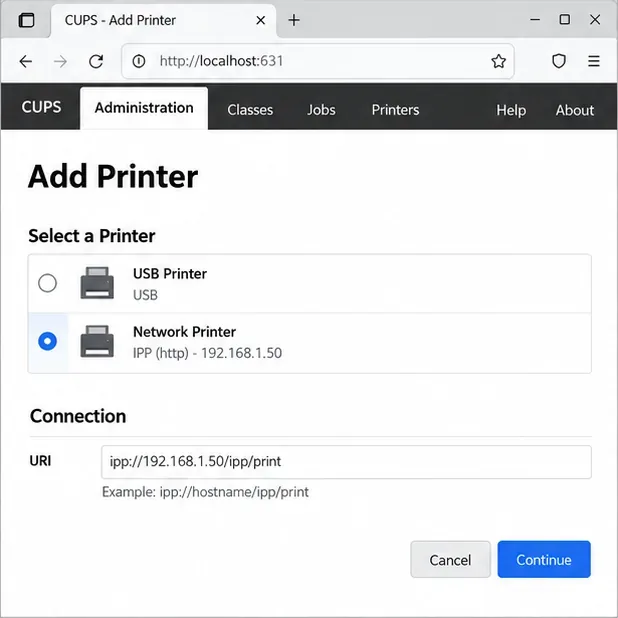Open the Classes section
The width and height of the screenshot is (618, 618).
pos(250,110)
